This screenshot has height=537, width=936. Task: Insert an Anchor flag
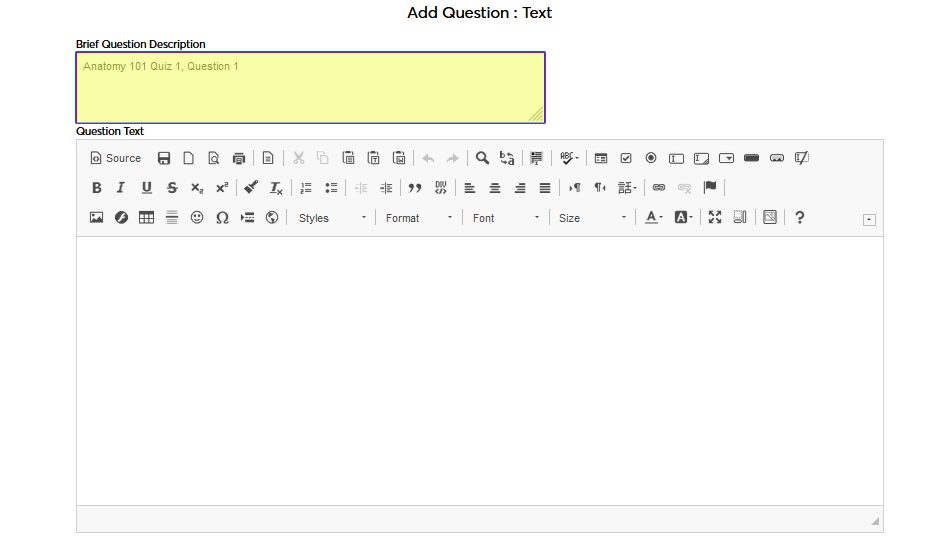pyautogui.click(x=710, y=188)
